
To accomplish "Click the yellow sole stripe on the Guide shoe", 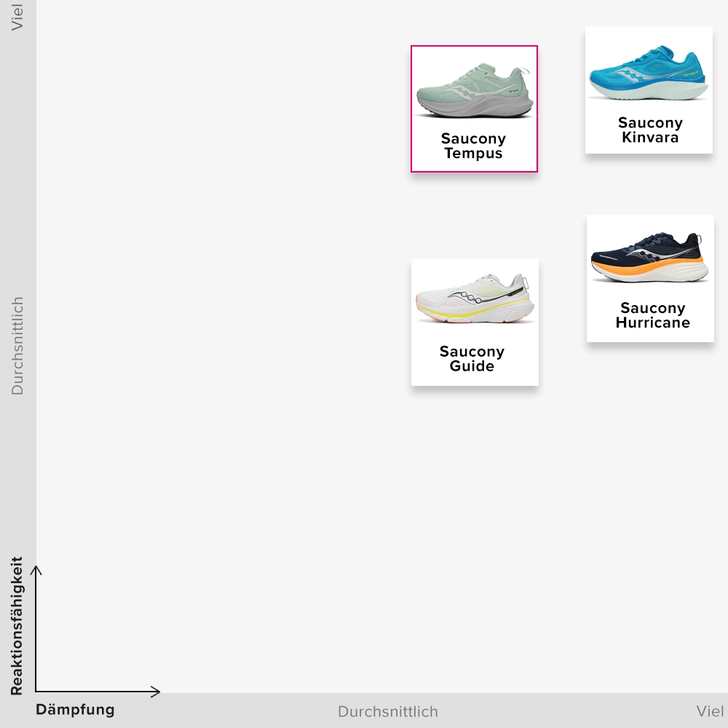I will tap(466, 315).
